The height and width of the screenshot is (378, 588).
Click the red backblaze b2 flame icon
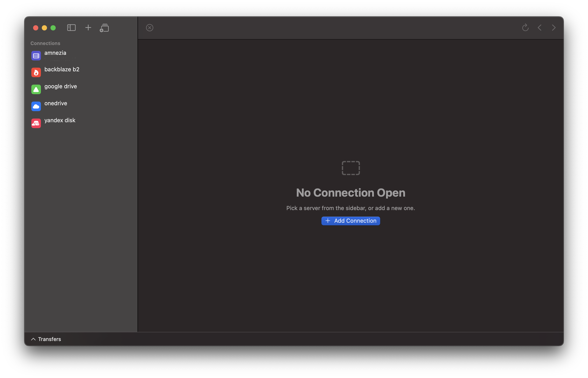pos(36,72)
